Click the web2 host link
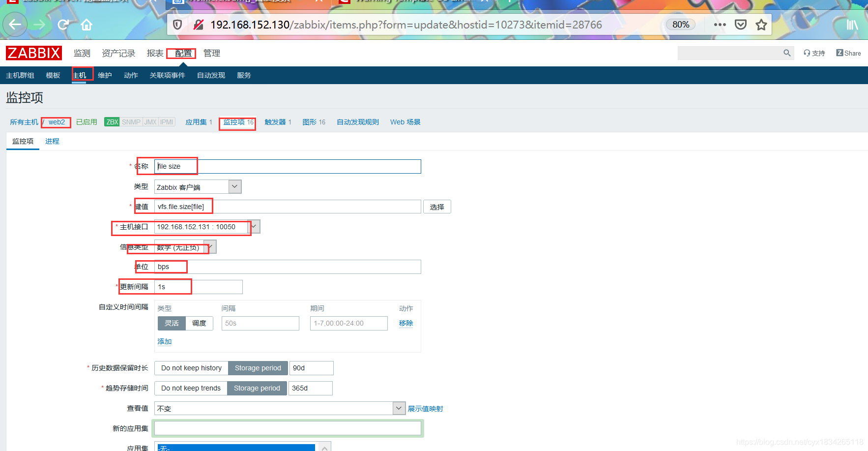Viewport: 868px width, 451px height. click(57, 122)
